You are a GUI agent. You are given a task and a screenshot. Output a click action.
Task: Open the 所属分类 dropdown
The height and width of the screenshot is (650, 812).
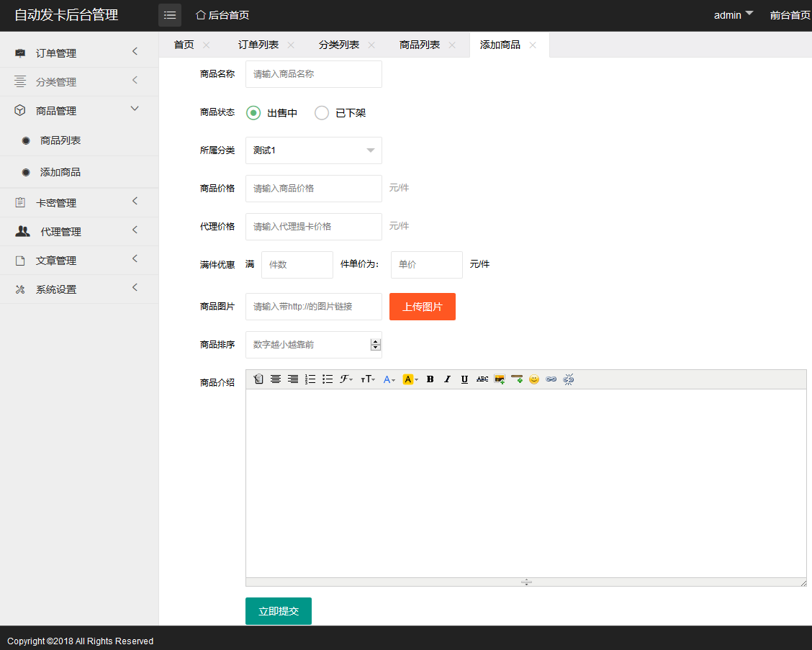pos(313,150)
